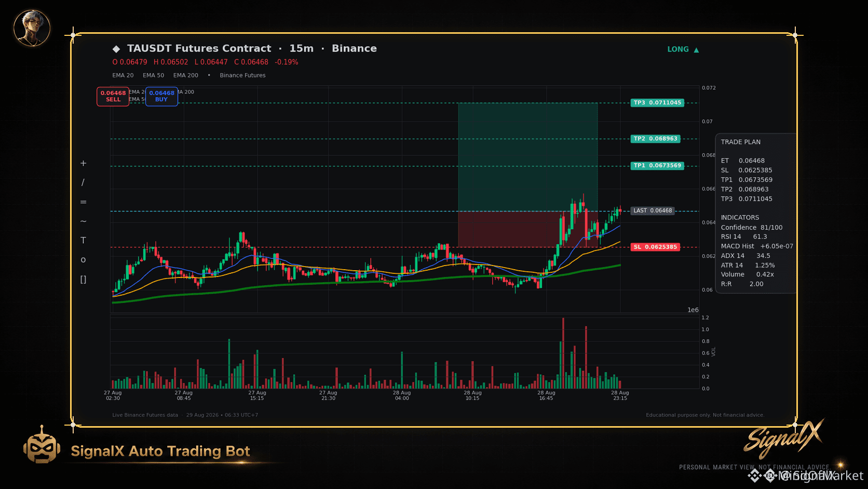Screen dimensions: 868x489
Task: Click the "28 Aug 04:00" time axis label
Action: pos(402,395)
